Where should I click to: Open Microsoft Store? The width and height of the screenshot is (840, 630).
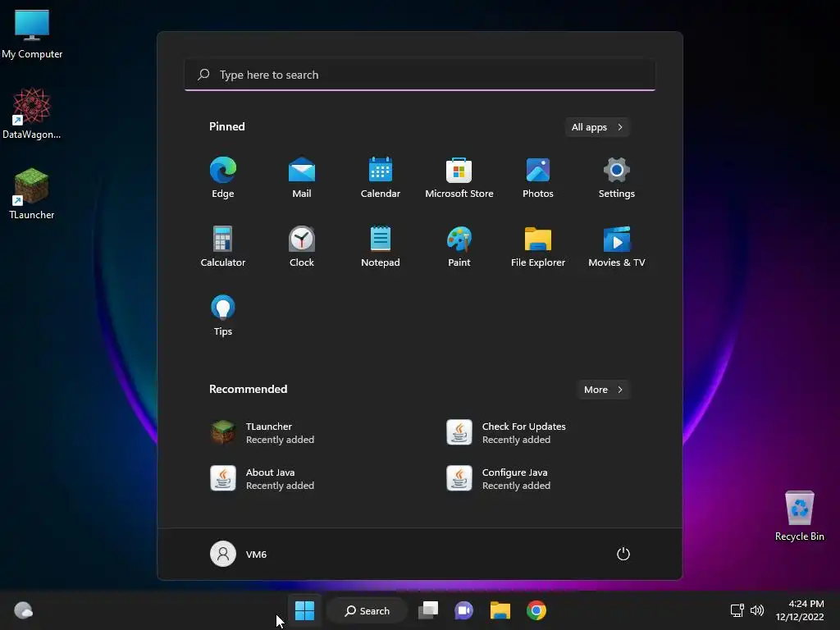(459, 178)
